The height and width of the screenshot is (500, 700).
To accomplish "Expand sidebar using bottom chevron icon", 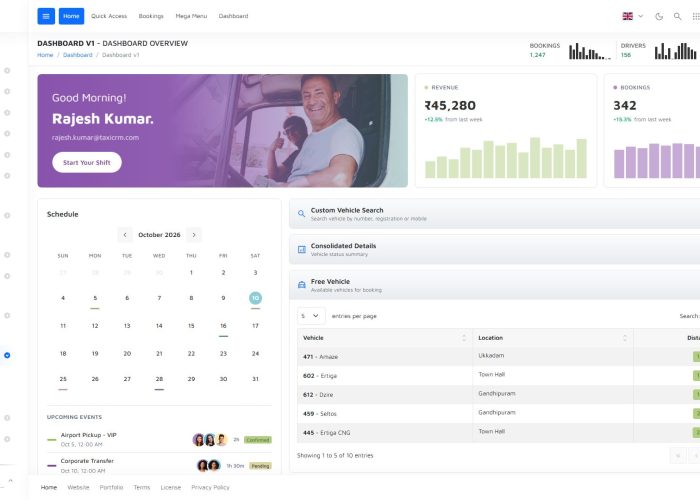I will (10, 481).
